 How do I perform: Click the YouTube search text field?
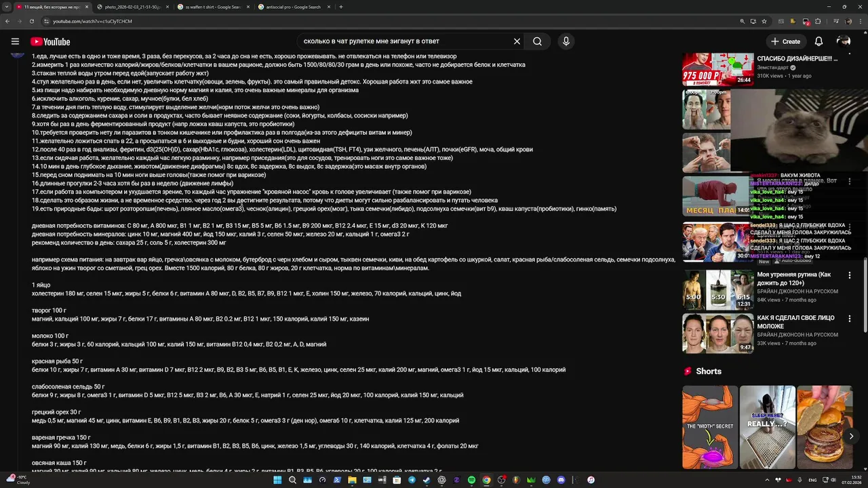[x=406, y=41]
